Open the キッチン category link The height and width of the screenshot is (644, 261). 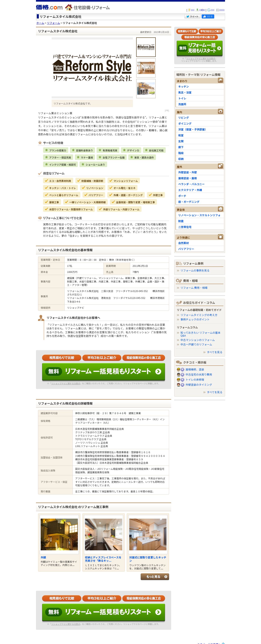184,87
